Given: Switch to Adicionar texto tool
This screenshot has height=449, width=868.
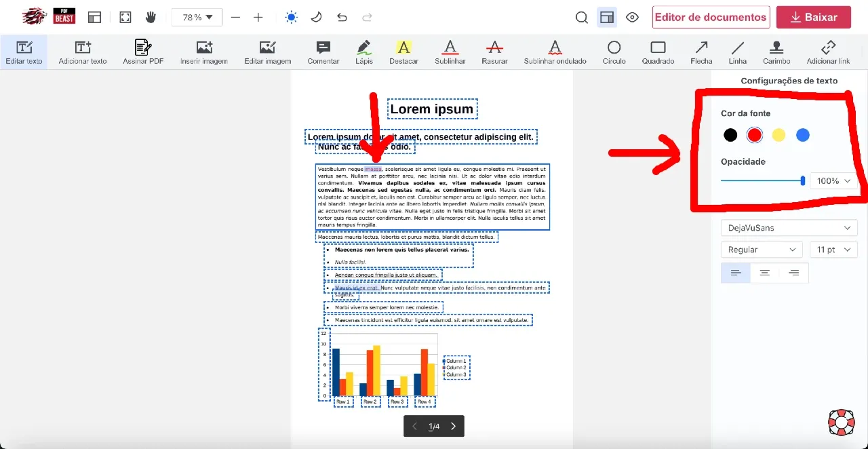Looking at the screenshot, I should (83, 52).
